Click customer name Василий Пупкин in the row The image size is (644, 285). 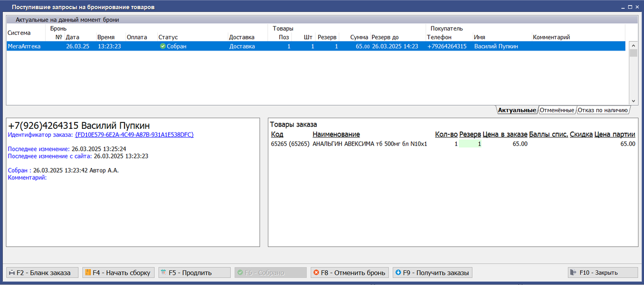pyautogui.click(x=496, y=47)
